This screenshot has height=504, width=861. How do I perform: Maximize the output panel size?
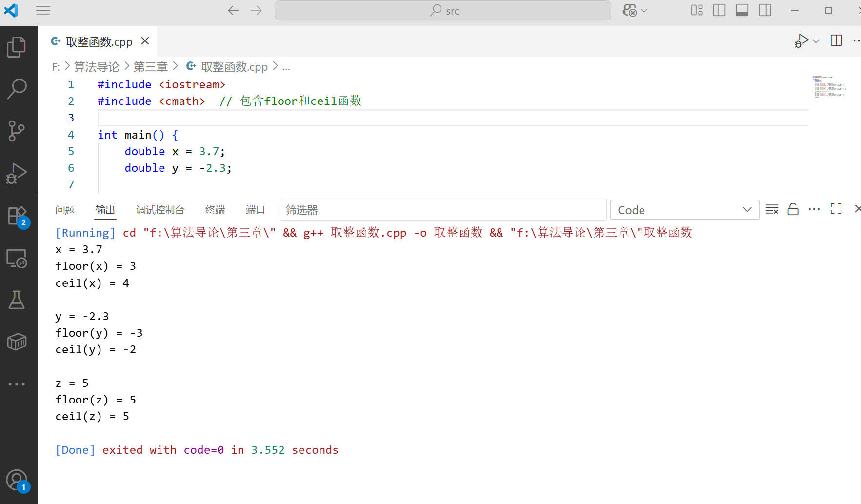[836, 209]
